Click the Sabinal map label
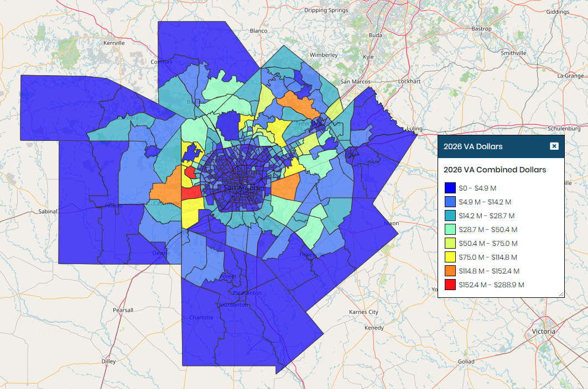 point(48,212)
